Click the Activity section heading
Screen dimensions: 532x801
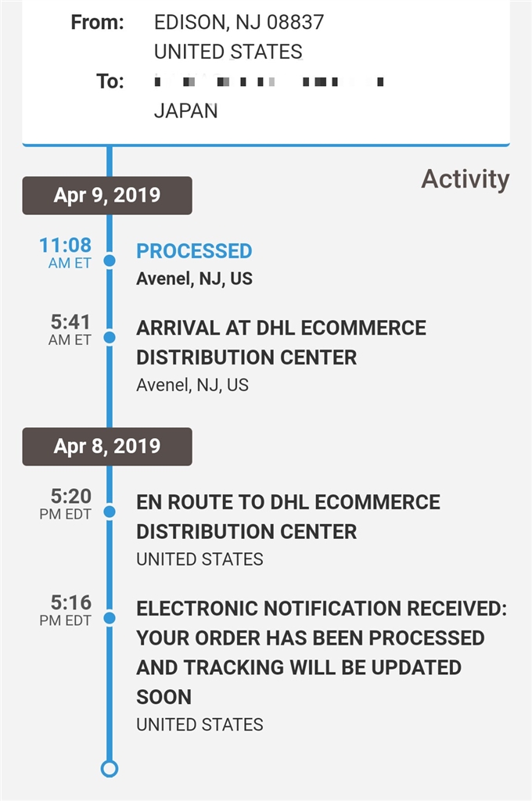coord(465,179)
